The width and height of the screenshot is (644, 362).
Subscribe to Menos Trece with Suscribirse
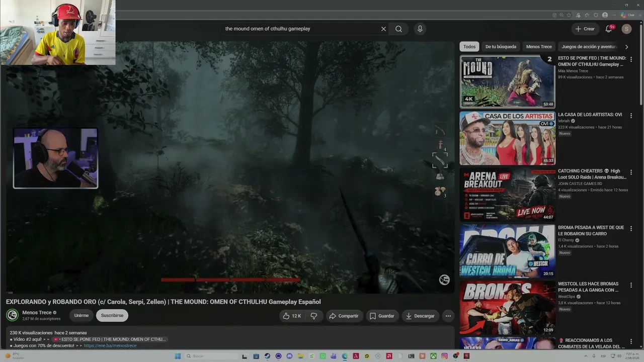click(x=112, y=316)
